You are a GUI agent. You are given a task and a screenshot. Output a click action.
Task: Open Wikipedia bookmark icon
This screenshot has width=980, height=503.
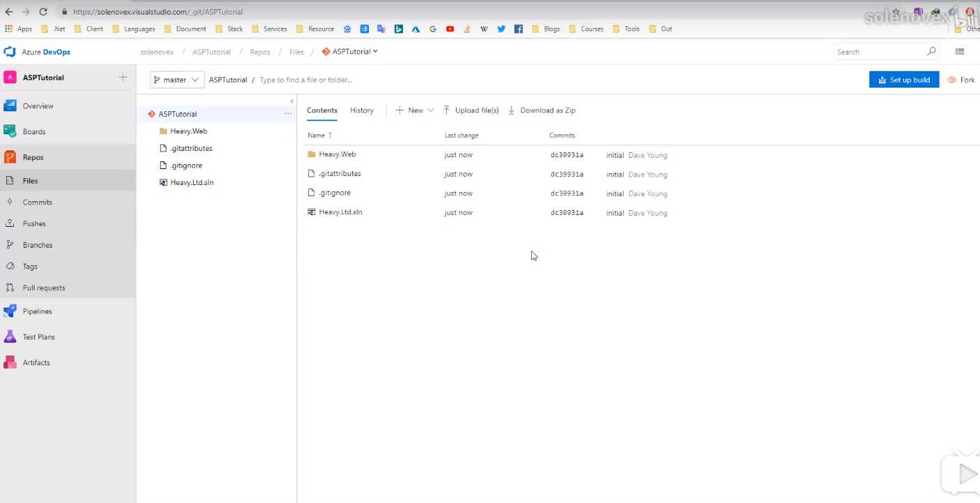(x=484, y=29)
